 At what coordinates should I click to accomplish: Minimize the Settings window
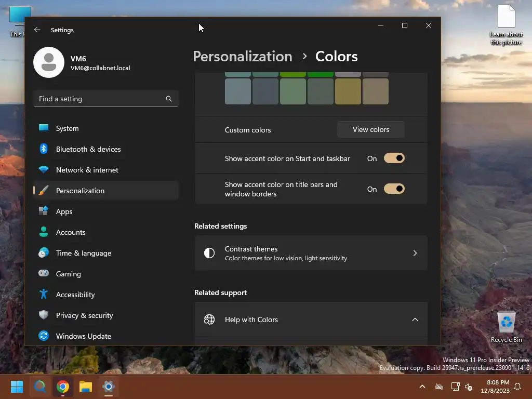[381, 25]
